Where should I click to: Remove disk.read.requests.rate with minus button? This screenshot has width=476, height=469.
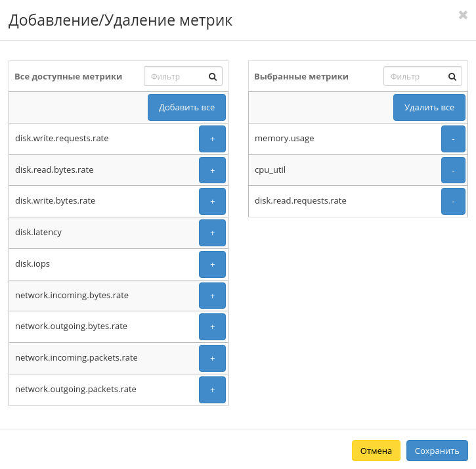(453, 202)
